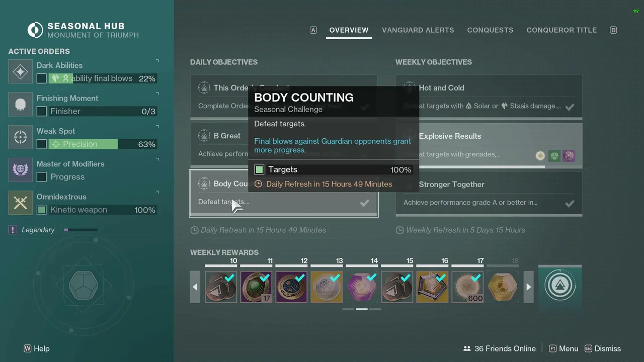Expand the Dark Abilities order corner marker
Screen dimensions: 644x362
(157, 61)
